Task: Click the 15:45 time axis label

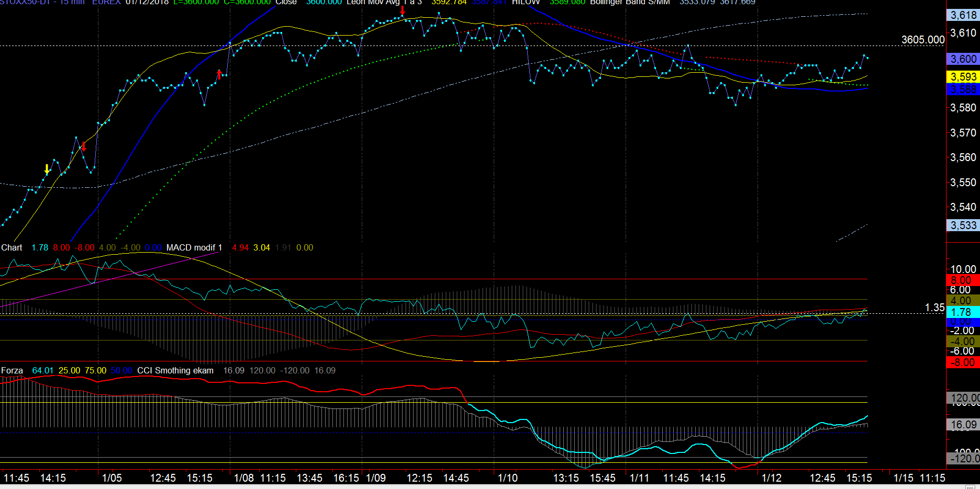Action: tap(603, 478)
